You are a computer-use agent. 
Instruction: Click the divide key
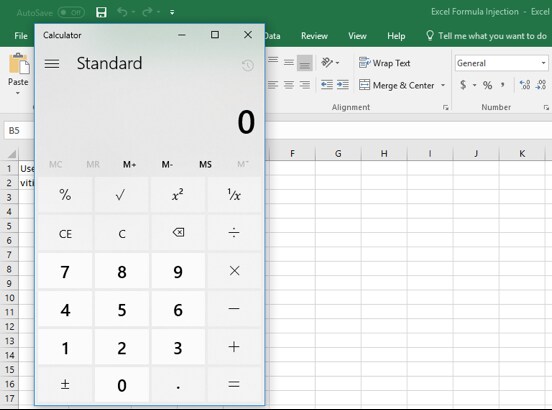point(234,233)
